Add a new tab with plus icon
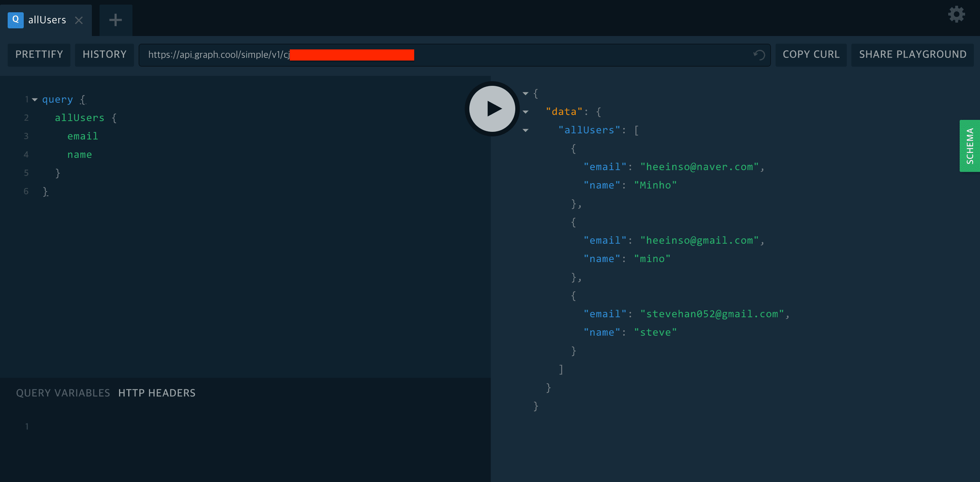The width and height of the screenshot is (980, 482). pyautogui.click(x=116, y=20)
